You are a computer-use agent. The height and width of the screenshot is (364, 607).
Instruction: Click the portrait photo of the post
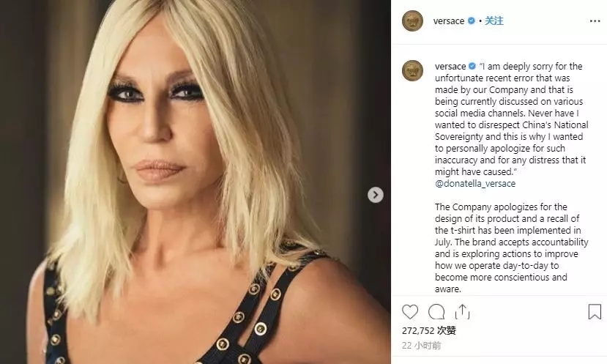point(195,182)
